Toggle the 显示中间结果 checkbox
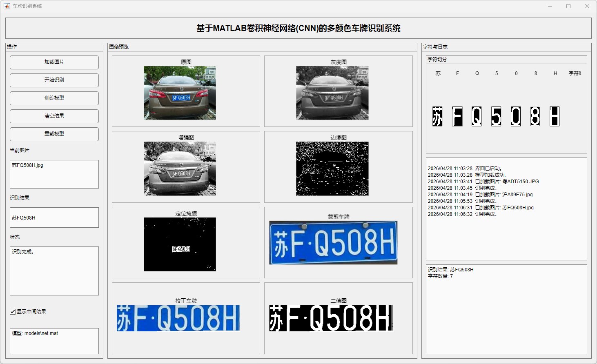The width and height of the screenshot is (597, 364). tap(13, 312)
